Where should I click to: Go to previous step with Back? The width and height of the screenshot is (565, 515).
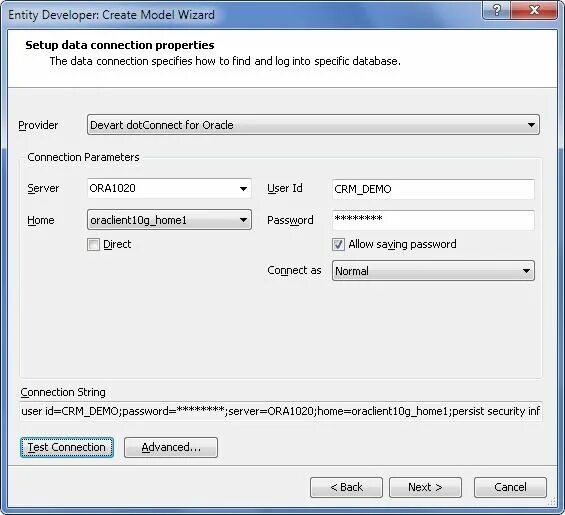[346, 487]
